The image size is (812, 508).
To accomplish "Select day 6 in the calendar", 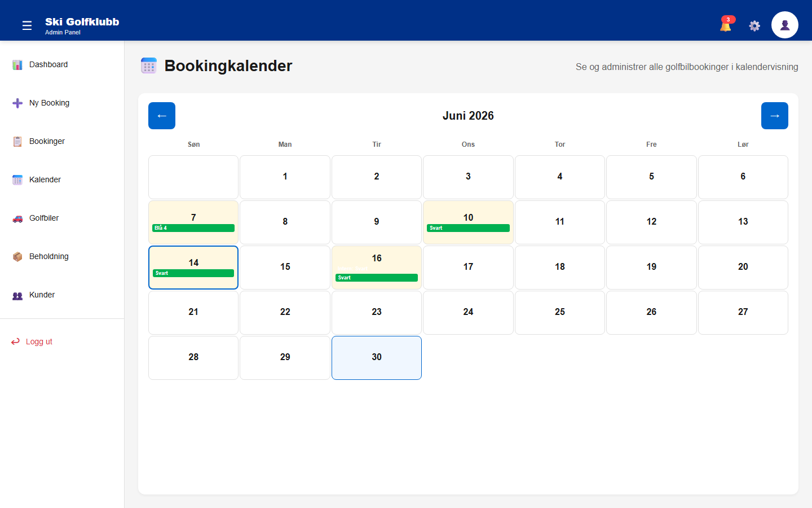I will point(743,177).
